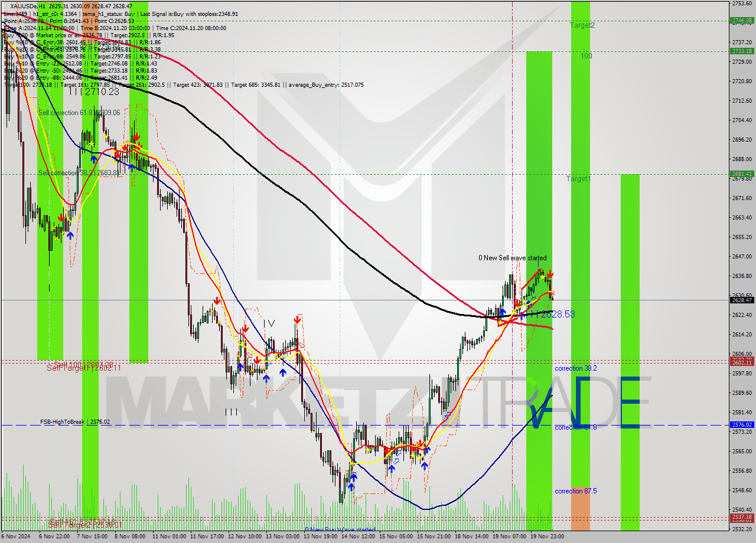Click the 2532.20 value on the price scale
The image size is (756, 543).
742,529
